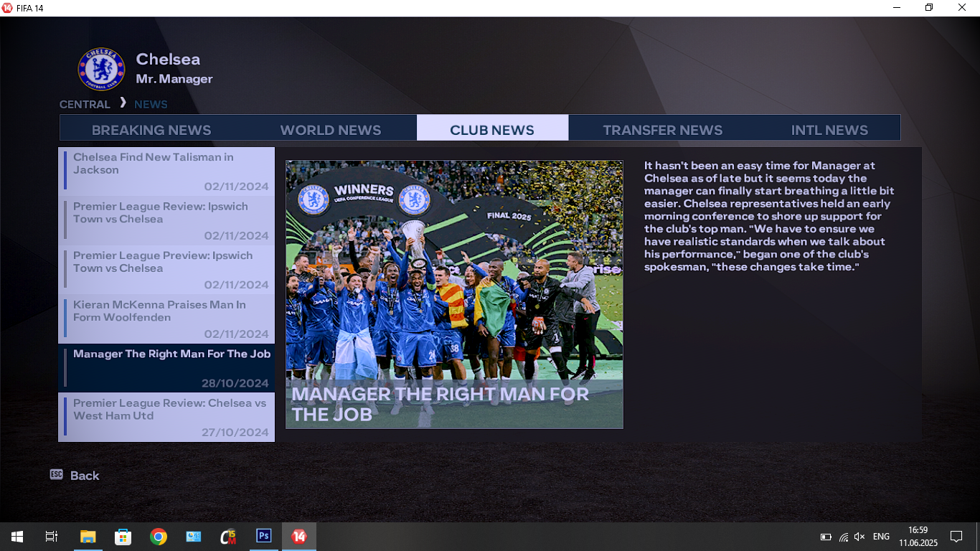Select 'Manager The Right Man For The Job' item
The image size is (980, 551).
[x=166, y=368]
